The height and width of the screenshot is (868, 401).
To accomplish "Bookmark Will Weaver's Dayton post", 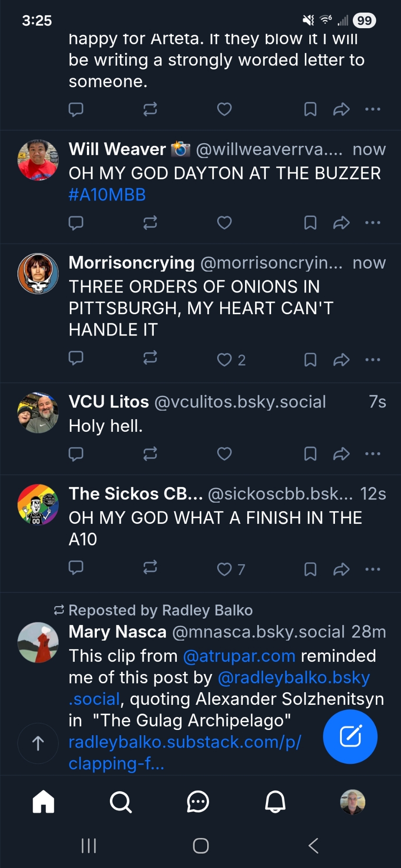I will click(x=310, y=223).
